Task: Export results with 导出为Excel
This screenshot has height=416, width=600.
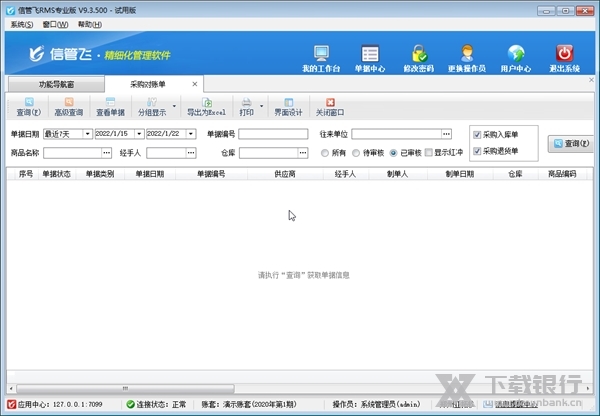Action: click(207, 107)
